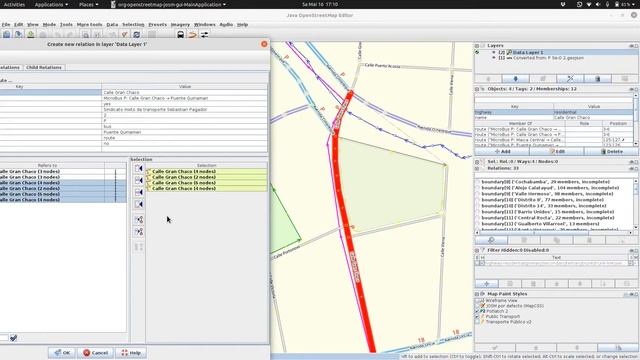
Task: Click Activities in top bar
Action: click(14, 4)
